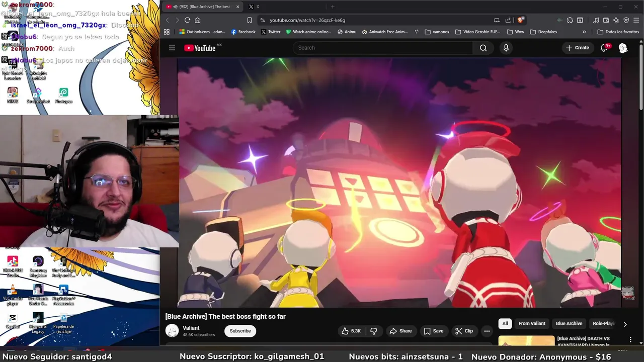Start voice search with microphone icon
This screenshot has height=362, width=644.
click(506, 48)
